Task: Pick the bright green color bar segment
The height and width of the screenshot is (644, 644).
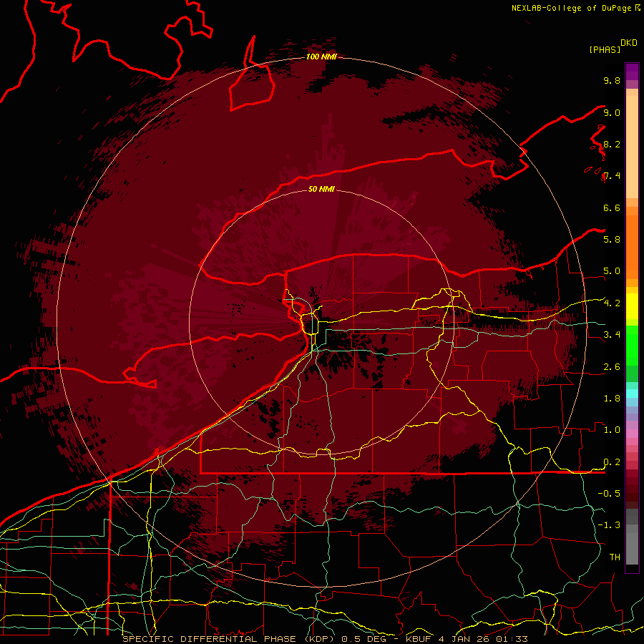Action: click(x=632, y=345)
